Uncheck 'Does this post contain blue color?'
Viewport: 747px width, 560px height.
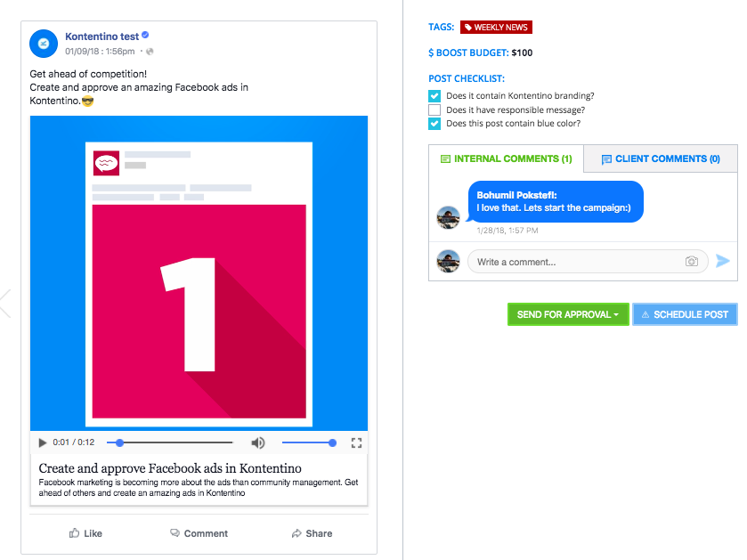coord(434,124)
